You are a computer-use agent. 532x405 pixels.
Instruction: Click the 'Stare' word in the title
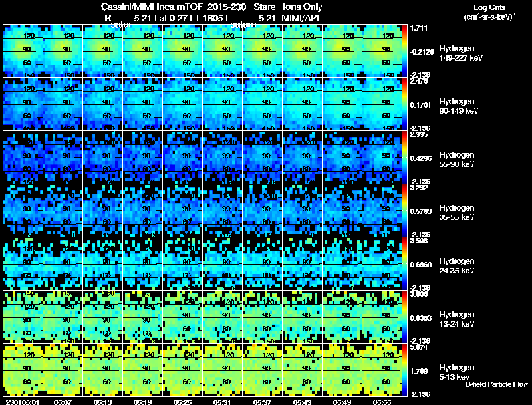(x=264, y=7)
